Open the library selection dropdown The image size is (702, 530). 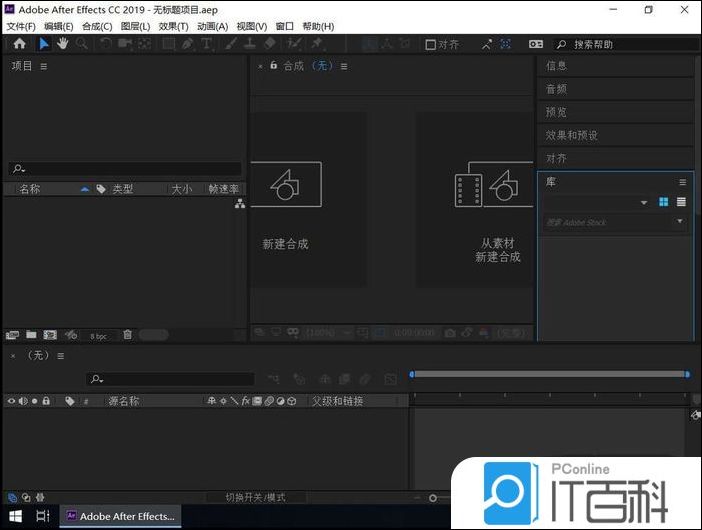coord(644,203)
